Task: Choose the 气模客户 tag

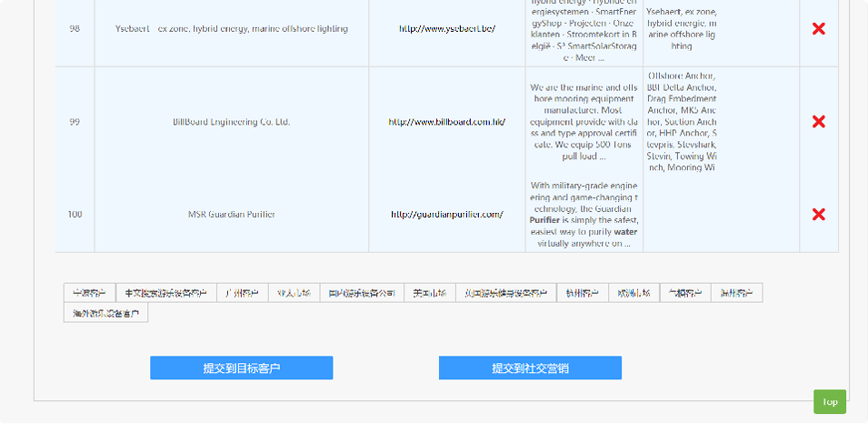Action: tap(685, 293)
